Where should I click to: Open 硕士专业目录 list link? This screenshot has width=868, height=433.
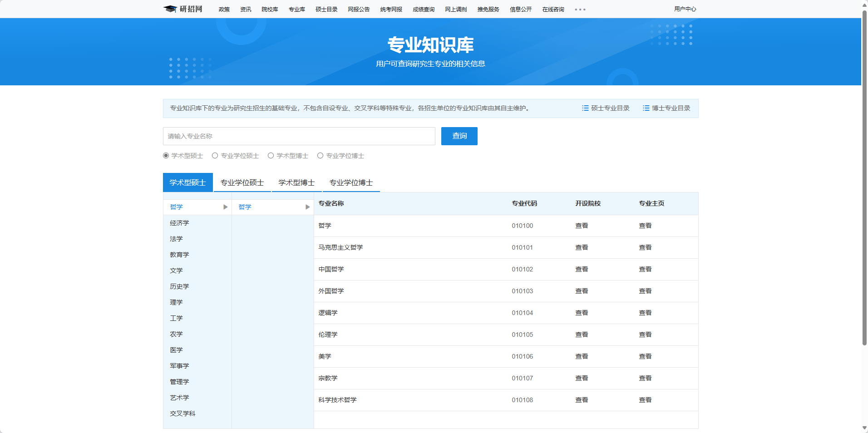[606, 108]
